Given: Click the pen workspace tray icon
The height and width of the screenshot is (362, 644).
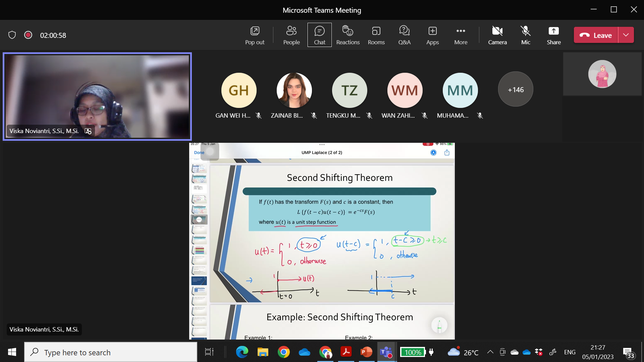Looking at the screenshot, I should coord(553,352).
